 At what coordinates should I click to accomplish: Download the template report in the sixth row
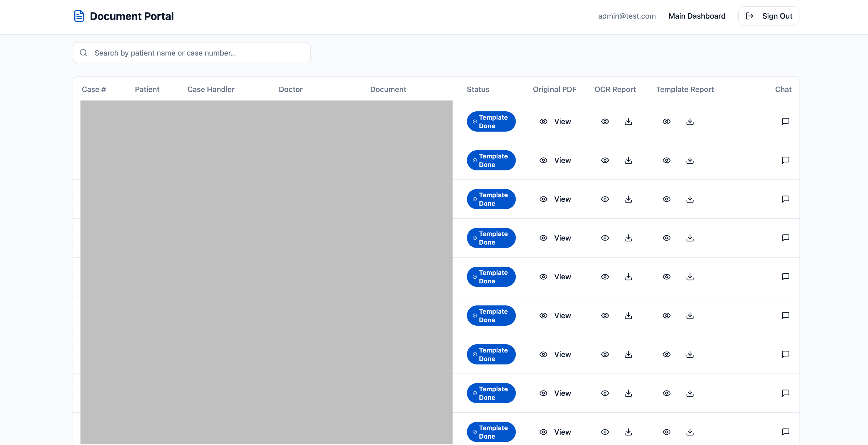(x=690, y=315)
